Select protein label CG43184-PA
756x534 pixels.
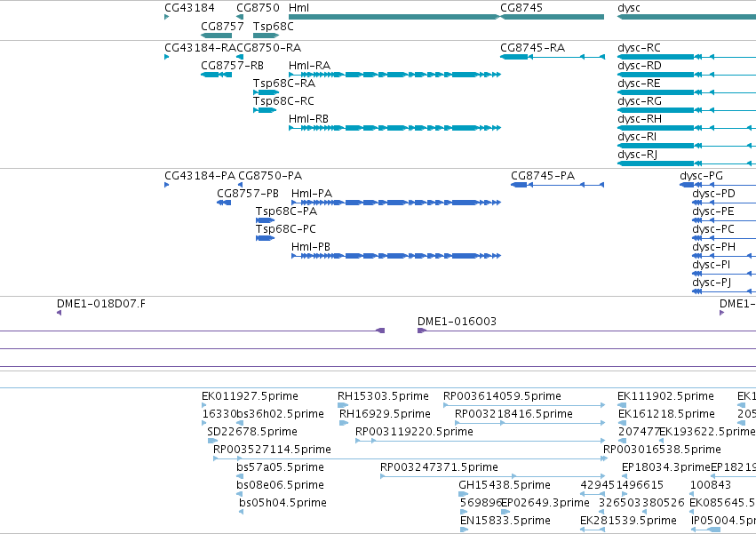200,176
